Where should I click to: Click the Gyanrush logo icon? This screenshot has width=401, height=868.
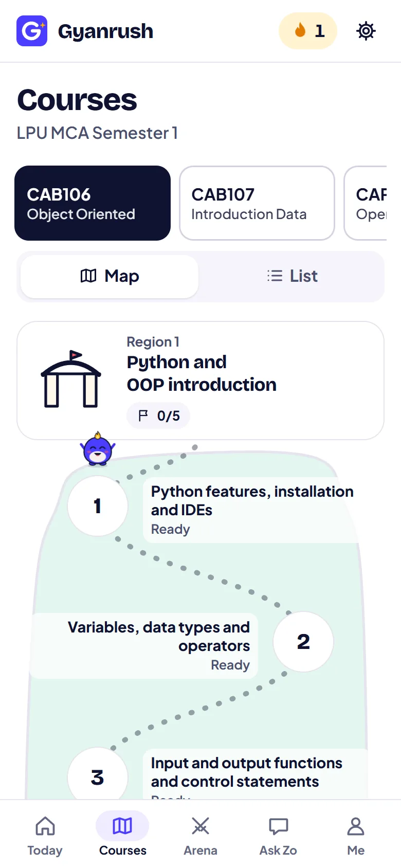[32, 31]
